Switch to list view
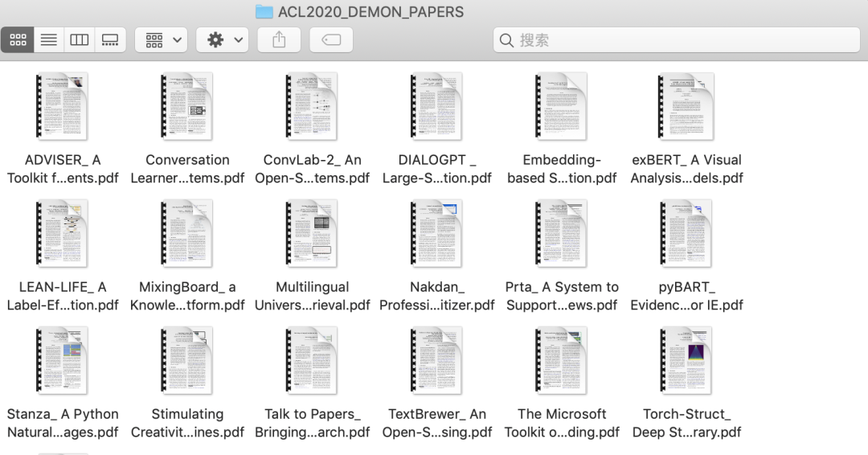 pos(49,40)
